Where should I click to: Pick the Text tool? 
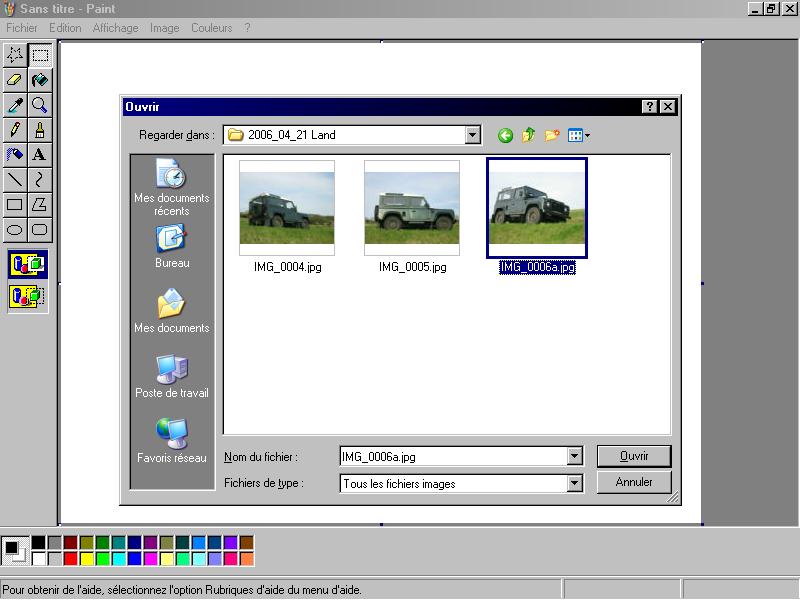click(x=39, y=154)
